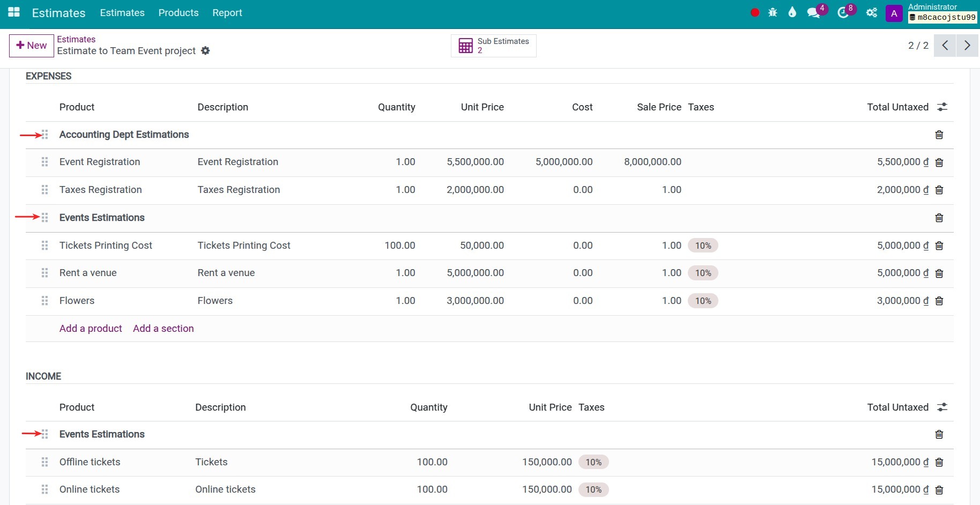Click the Unit Price column header in Income
Screen dimensions: 980x505
(x=550, y=407)
